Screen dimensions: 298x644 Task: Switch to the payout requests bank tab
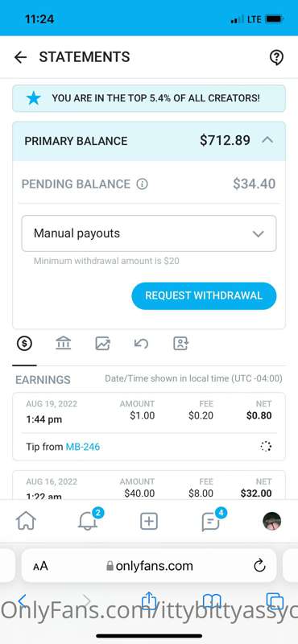[x=64, y=343]
